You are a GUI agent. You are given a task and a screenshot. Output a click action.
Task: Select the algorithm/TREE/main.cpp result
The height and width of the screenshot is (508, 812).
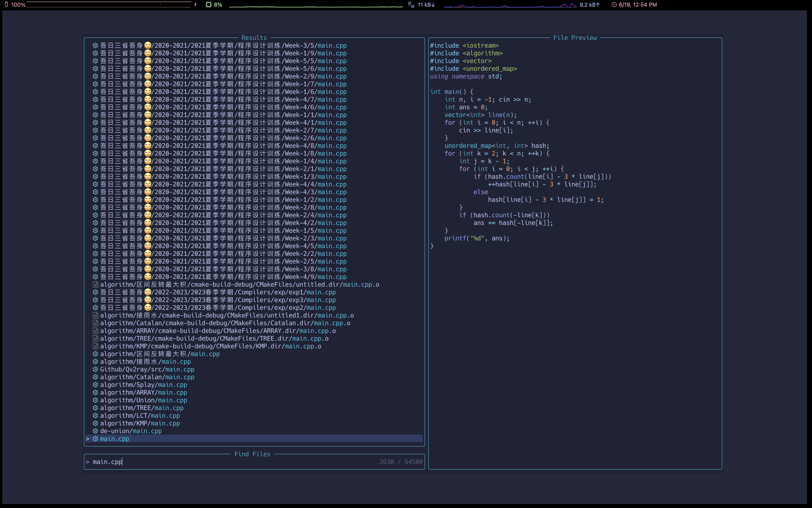pos(254,408)
